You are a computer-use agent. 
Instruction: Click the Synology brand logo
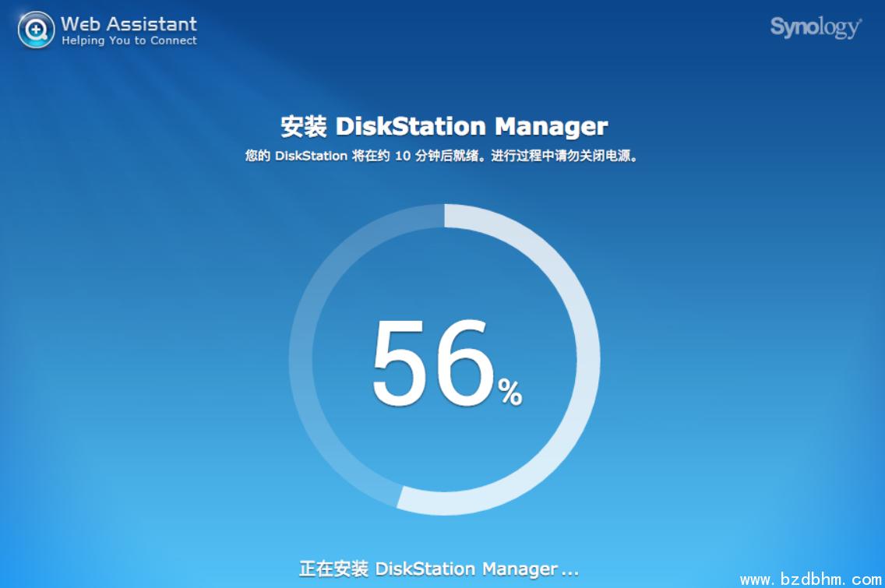[x=816, y=27]
